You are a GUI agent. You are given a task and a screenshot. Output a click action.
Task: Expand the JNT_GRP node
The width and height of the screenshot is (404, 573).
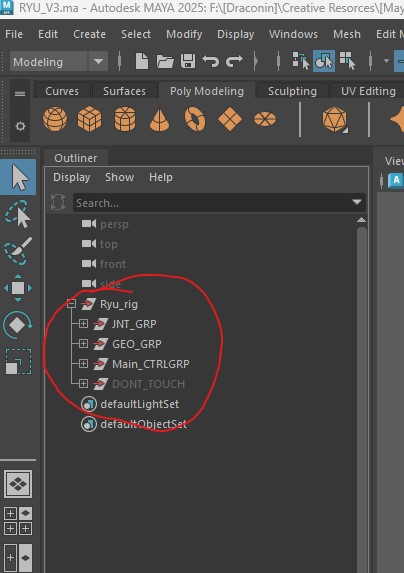tap(83, 324)
